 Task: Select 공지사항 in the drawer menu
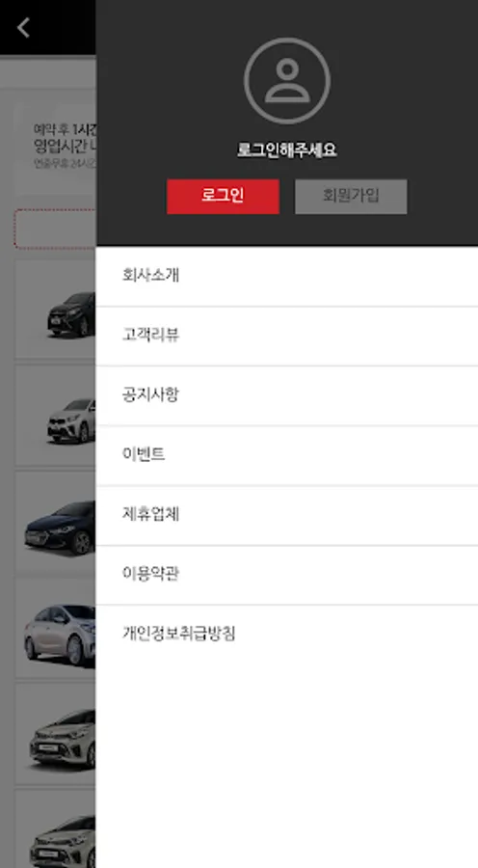(x=286, y=395)
